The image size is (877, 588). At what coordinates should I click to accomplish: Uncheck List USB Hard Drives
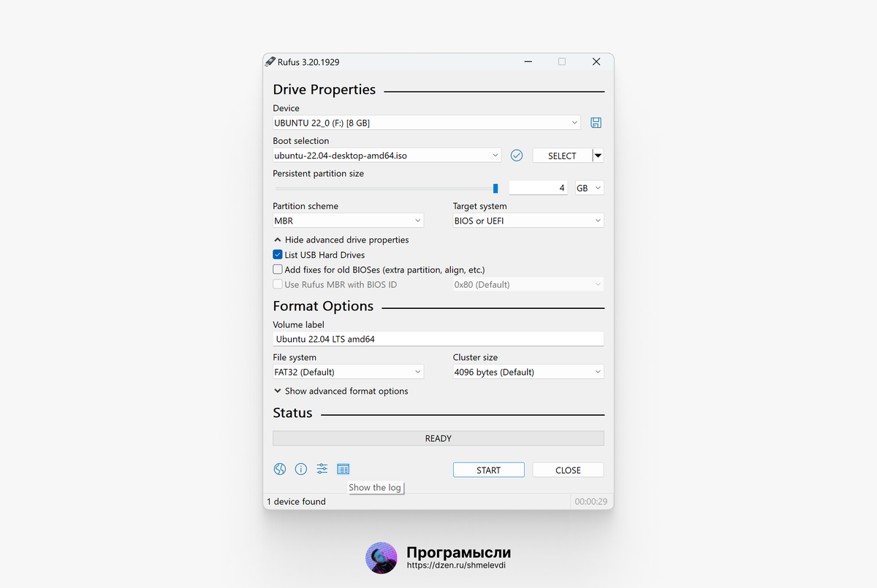click(x=278, y=255)
